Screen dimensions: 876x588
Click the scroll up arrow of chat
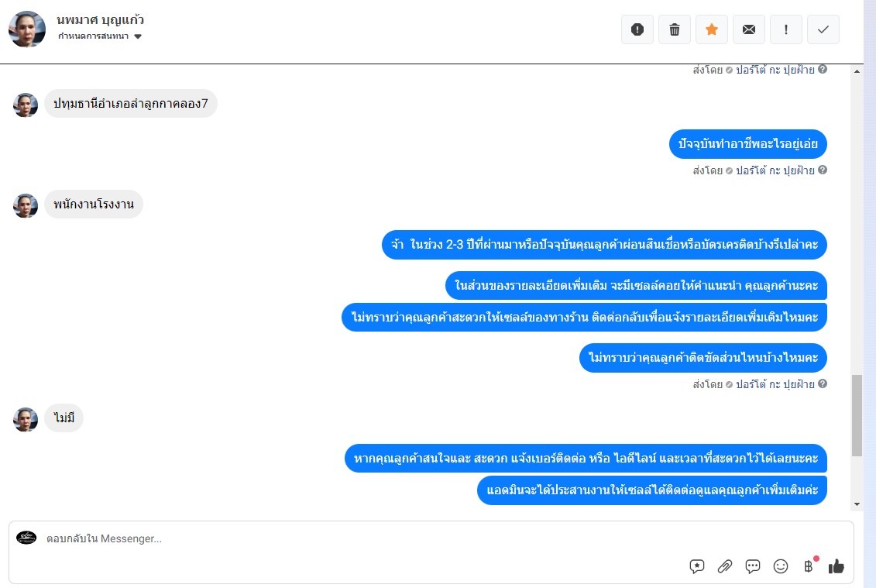pos(857,71)
